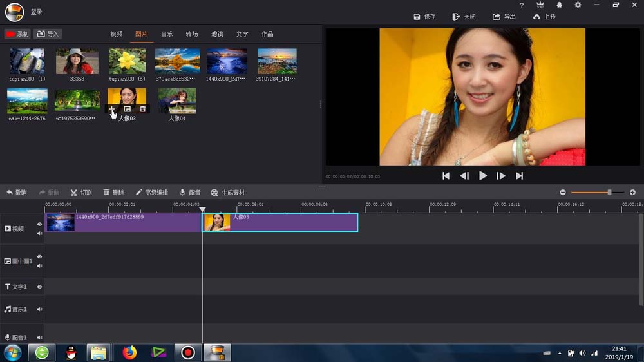Zoom out the timeline with minus icon
This screenshot has height=362, width=644.
[x=563, y=193]
